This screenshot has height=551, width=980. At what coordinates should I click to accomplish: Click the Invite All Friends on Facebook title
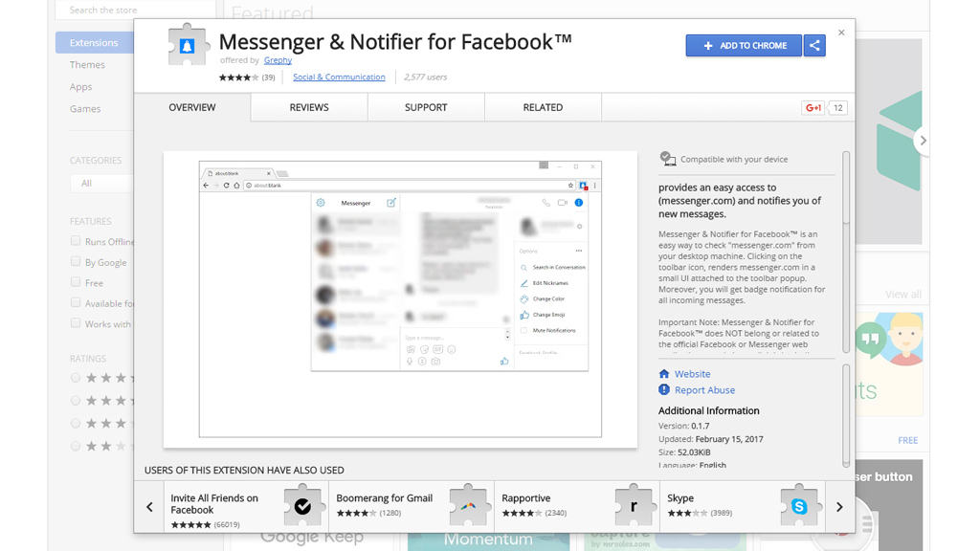214,503
